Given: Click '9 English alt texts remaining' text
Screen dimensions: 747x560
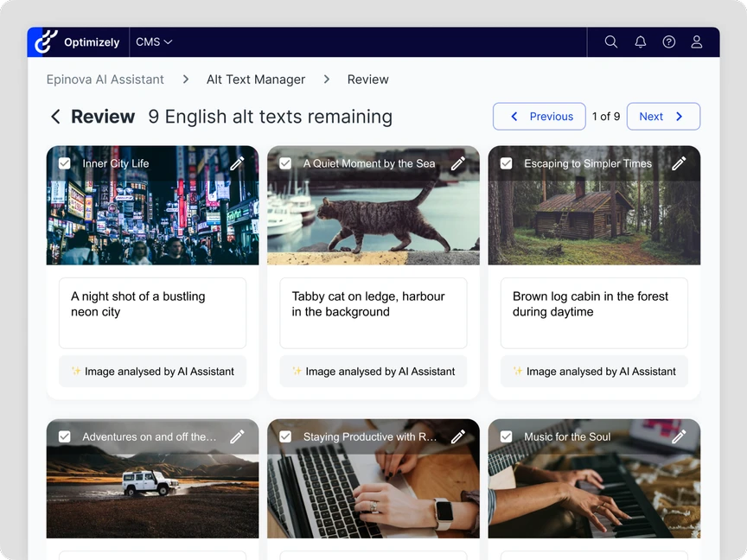Looking at the screenshot, I should pyautogui.click(x=270, y=116).
